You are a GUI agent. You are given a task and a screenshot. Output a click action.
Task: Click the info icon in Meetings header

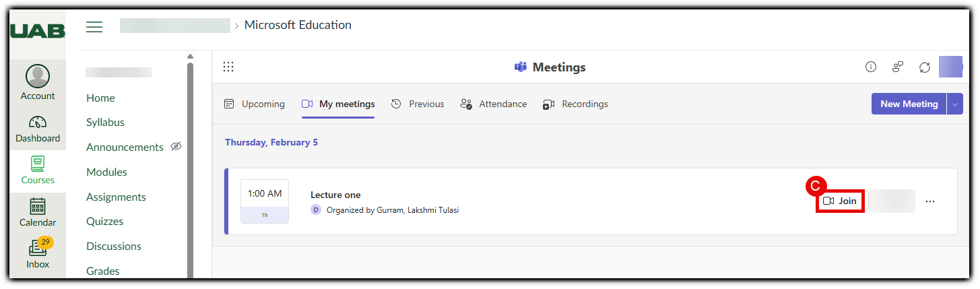click(871, 67)
